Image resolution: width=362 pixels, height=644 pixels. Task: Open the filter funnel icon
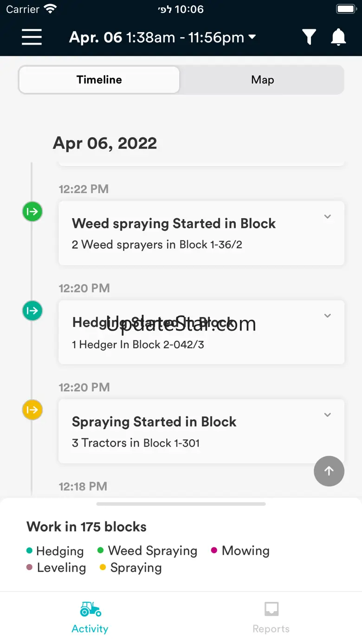[x=309, y=37]
